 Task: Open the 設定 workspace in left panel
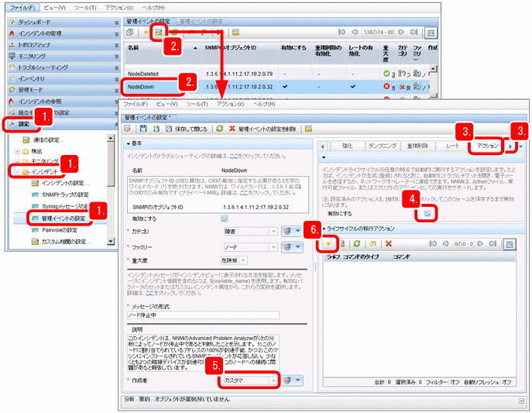pos(24,124)
